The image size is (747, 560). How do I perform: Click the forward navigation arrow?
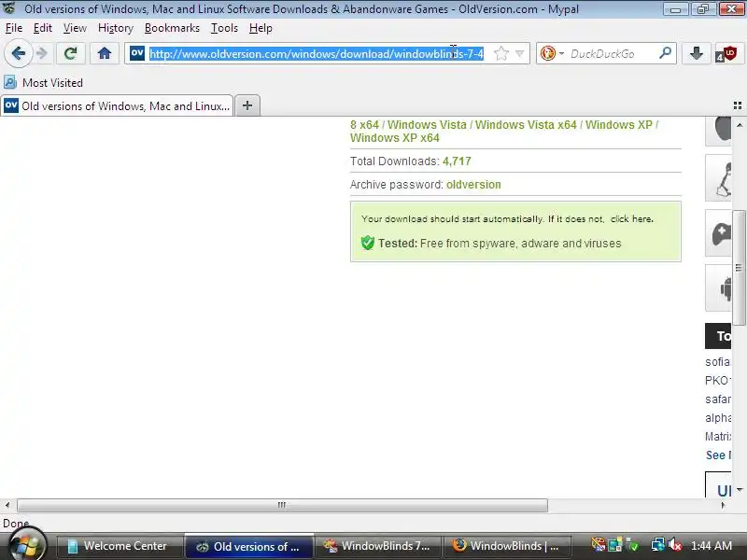pyautogui.click(x=42, y=53)
